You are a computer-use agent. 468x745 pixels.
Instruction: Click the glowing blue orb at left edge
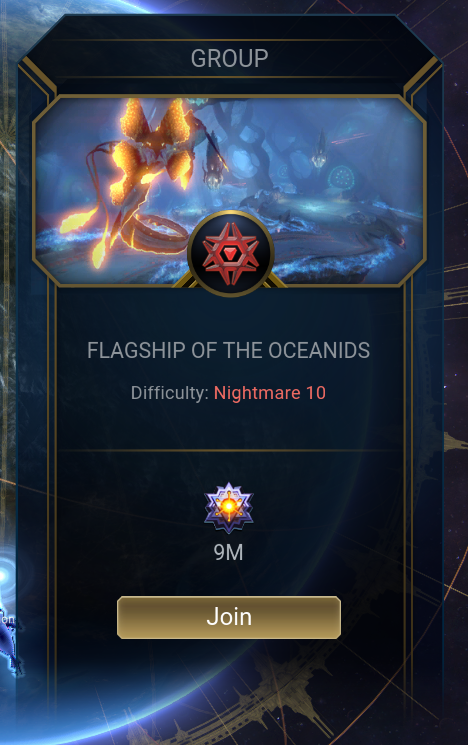click(5, 576)
